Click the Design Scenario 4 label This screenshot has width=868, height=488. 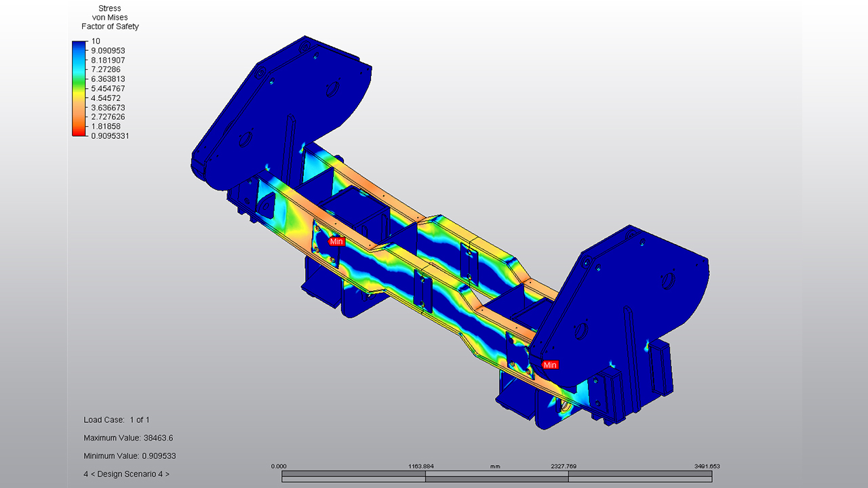tap(127, 474)
